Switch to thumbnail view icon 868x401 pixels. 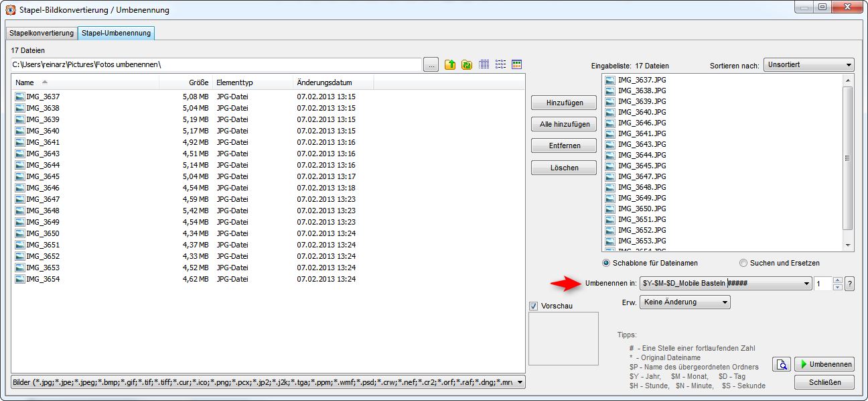516,64
